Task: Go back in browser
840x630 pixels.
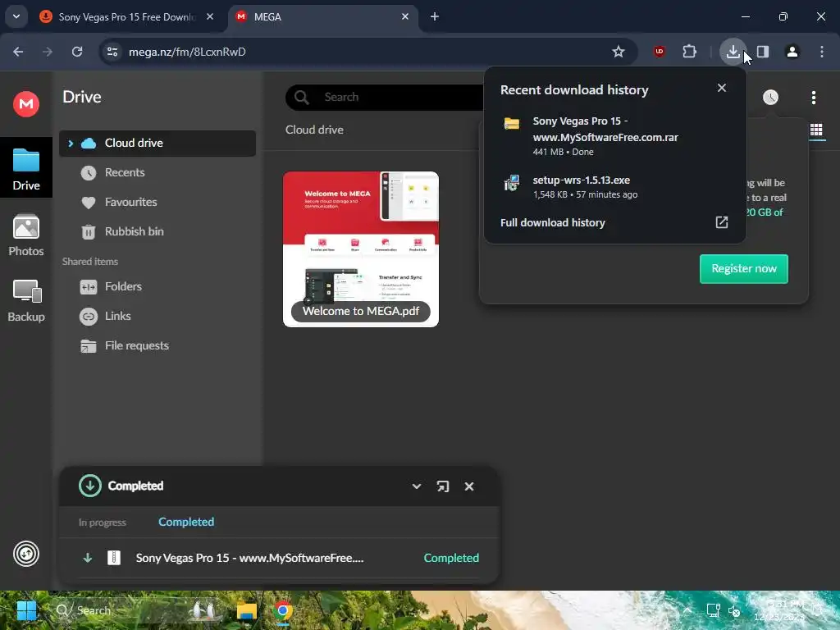Action: 18,52
